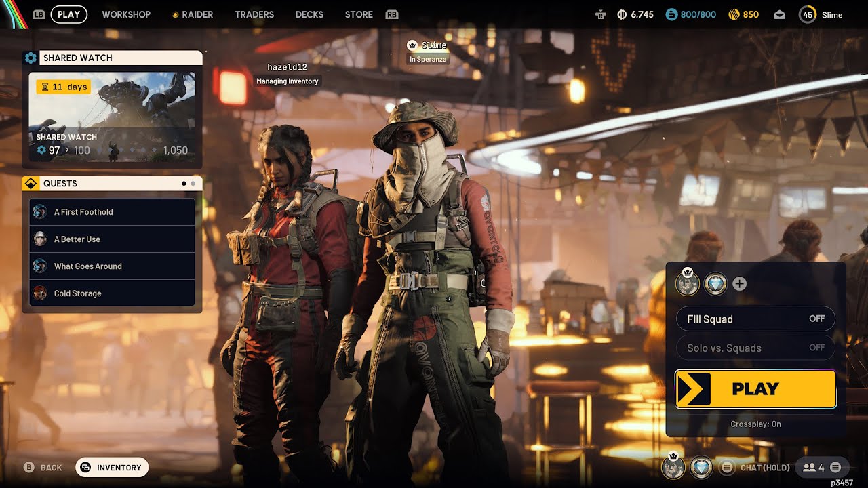Open the Cold Storage quest
The image size is (868, 488).
click(x=112, y=293)
